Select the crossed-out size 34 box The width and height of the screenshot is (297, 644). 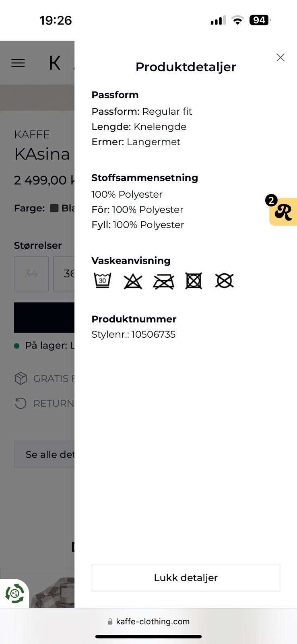coord(31,274)
